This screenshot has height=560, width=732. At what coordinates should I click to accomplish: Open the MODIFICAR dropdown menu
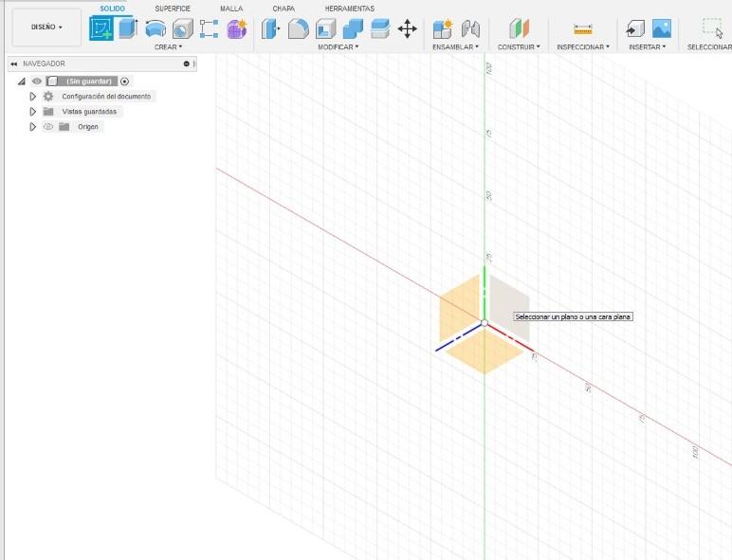tap(338, 47)
